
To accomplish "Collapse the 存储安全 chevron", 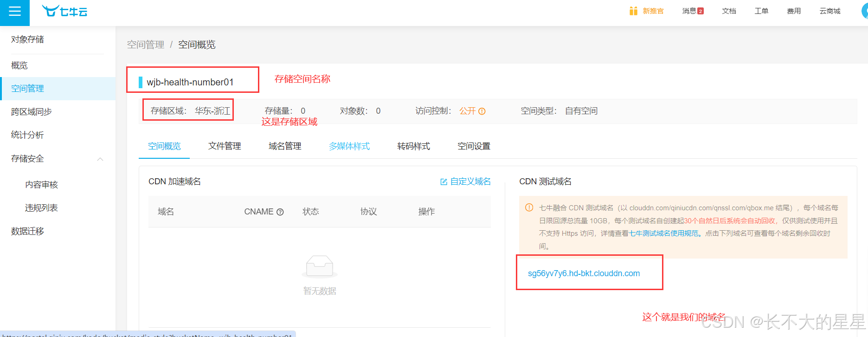I will tap(100, 159).
